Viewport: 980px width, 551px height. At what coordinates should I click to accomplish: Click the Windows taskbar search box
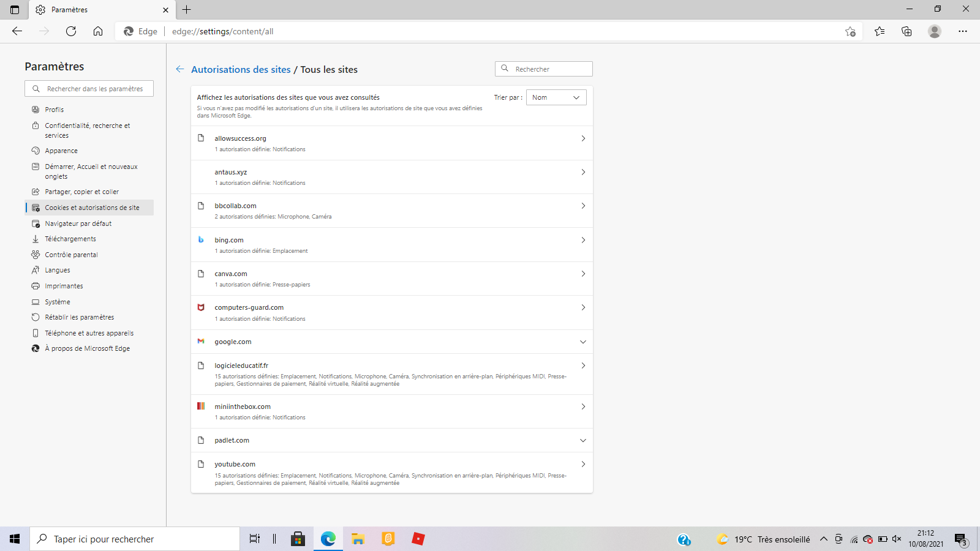tap(135, 539)
